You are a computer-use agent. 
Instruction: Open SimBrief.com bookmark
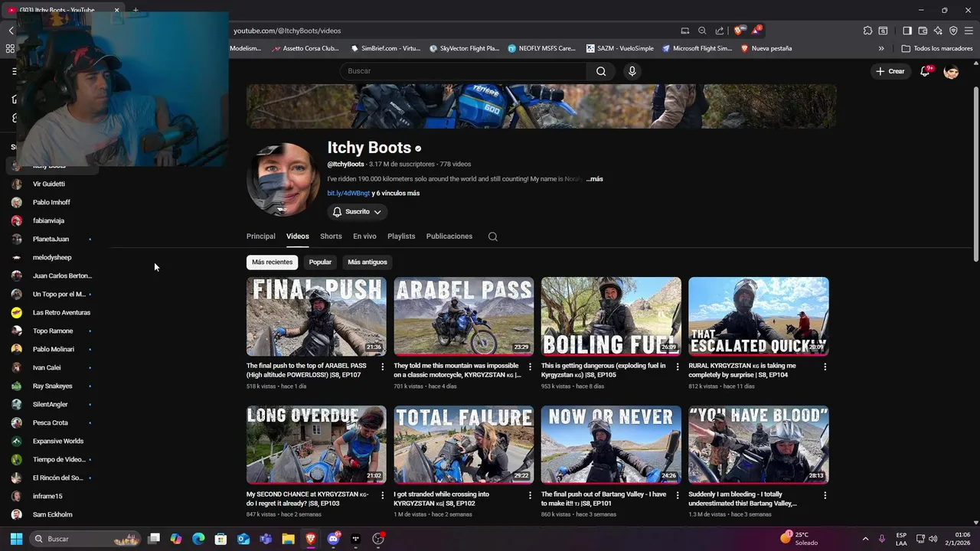click(x=386, y=48)
